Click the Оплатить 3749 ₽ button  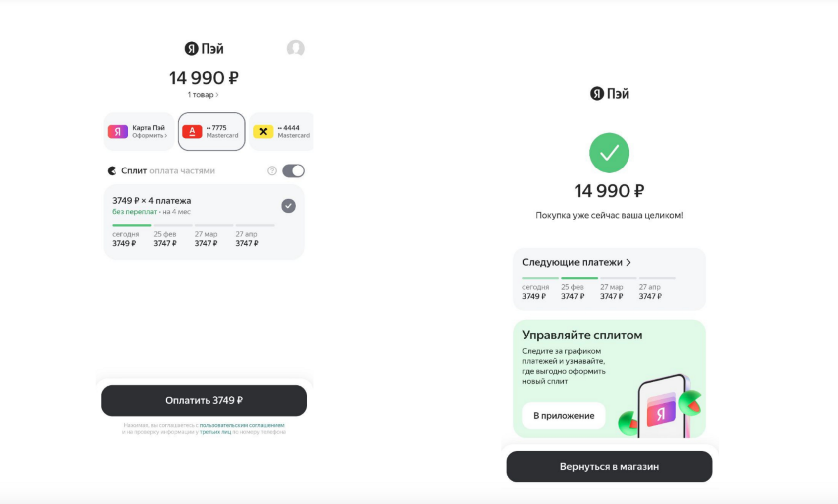tap(204, 400)
